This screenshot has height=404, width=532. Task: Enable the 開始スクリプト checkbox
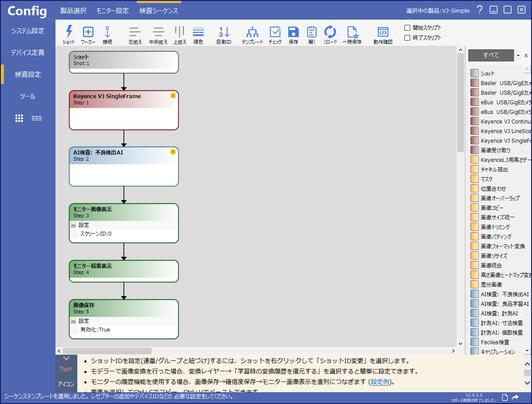tap(408, 28)
